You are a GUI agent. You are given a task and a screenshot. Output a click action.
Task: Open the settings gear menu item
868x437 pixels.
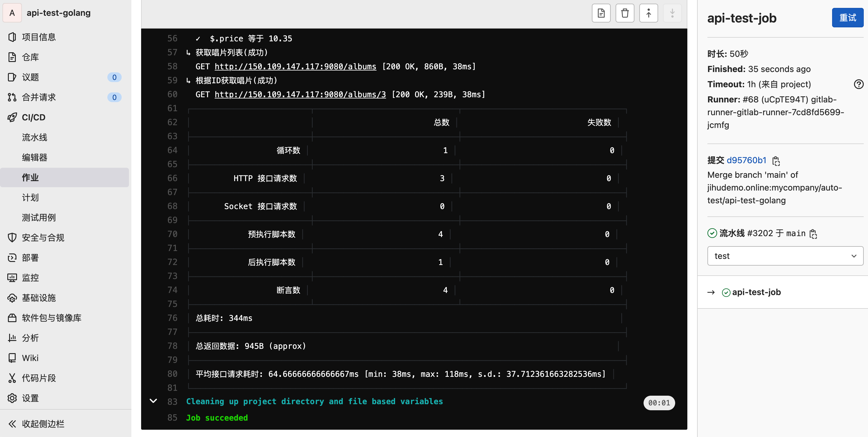pyautogui.click(x=30, y=398)
